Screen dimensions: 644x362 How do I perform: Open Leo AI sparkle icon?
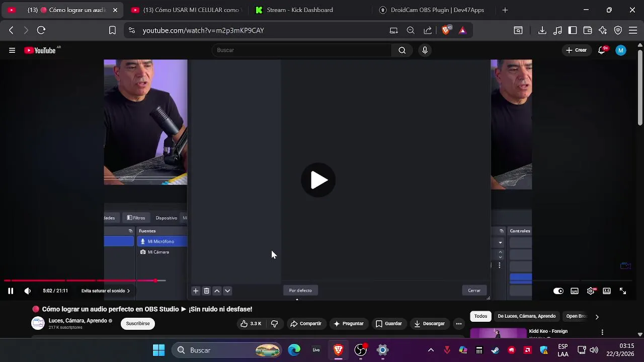pyautogui.click(x=603, y=30)
